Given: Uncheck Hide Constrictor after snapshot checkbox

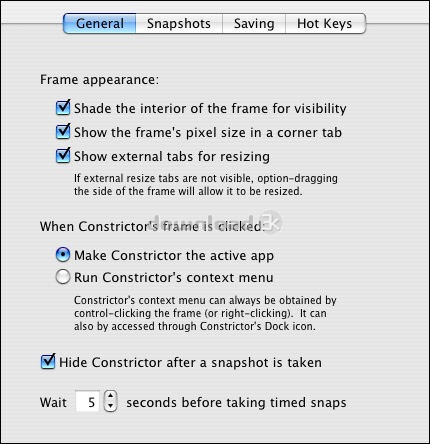Looking at the screenshot, I should click(x=48, y=362).
